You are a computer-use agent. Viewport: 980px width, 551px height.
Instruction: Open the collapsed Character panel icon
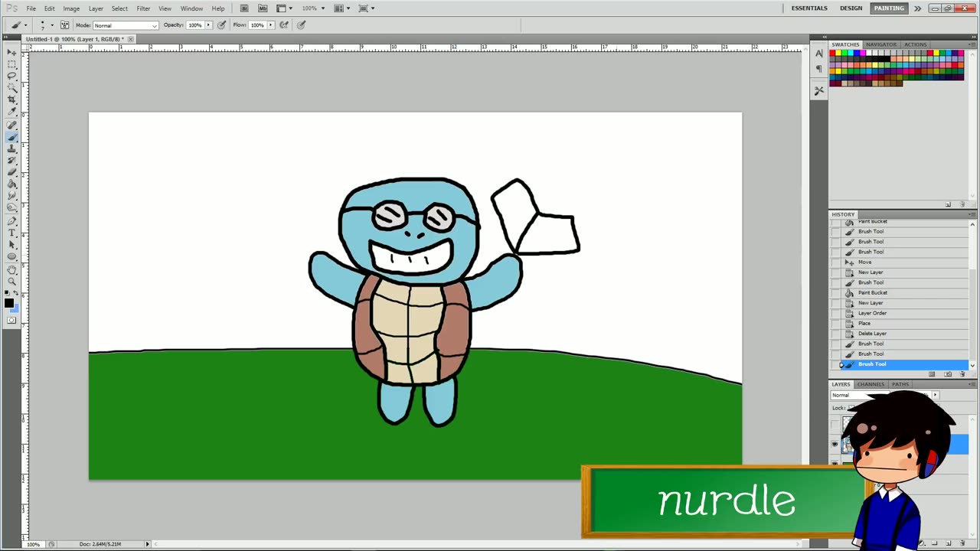[819, 54]
